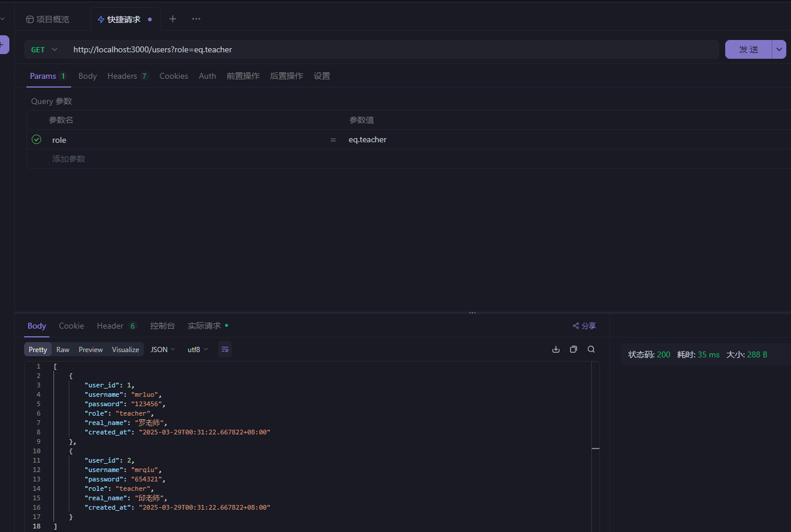Open the utf8 encoding dropdown
The image size is (791, 532).
197,349
